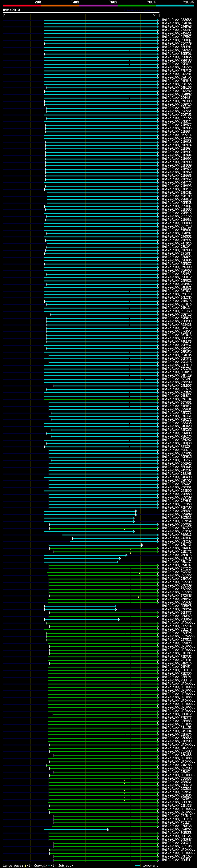Viewport: 197px width, 868px height.
Task: Select hit label UniRef100_A5BDY8
Action: coord(177,606)
